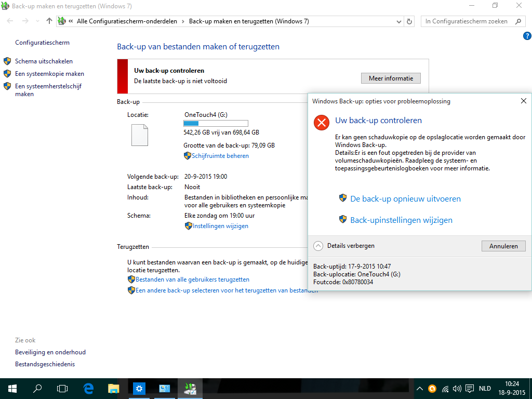Viewport: 532px width, 399px height.
Task: Click the Backup and Restore taskbar icon
Action: pos(190,389)
